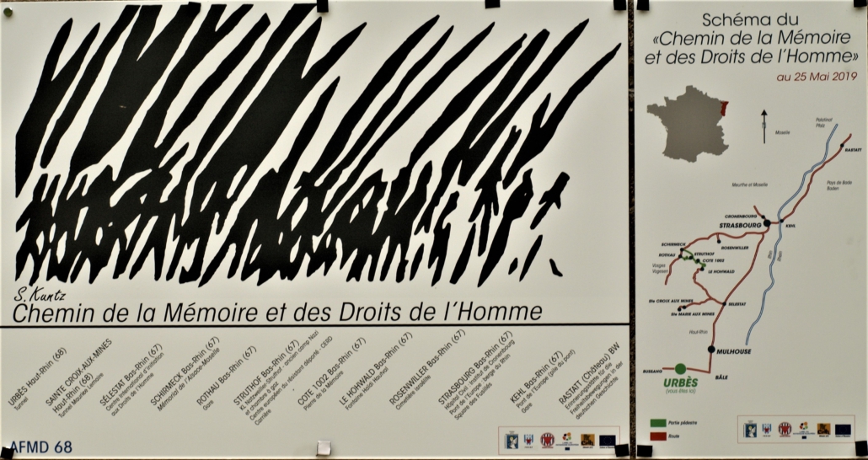
Task: Click the Mulhouse black dot on the map
Action: pos(710,350)
